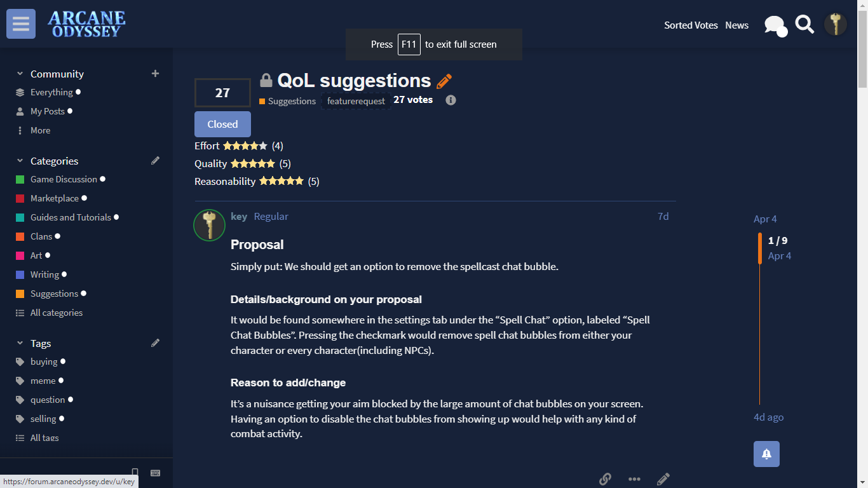Open the featurerequest tag
The height and width of the screenshot is (488, 868).
tap(356, 101)
